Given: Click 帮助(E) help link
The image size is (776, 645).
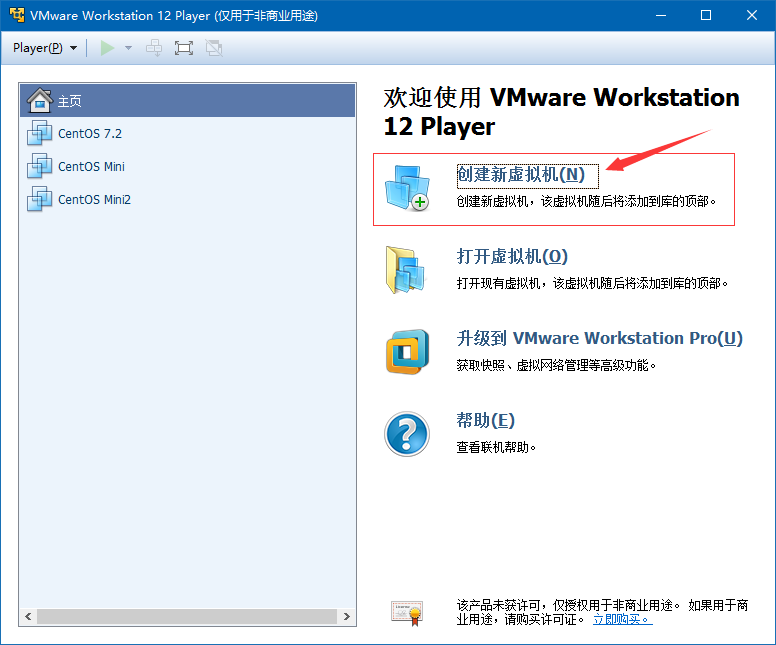Looking at the screenshot, I should tap(485, 420).
